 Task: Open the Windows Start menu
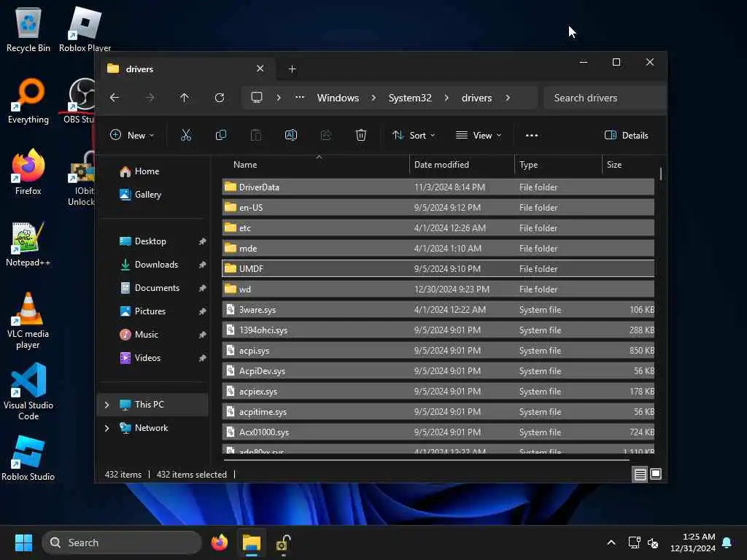click(23, 542)
